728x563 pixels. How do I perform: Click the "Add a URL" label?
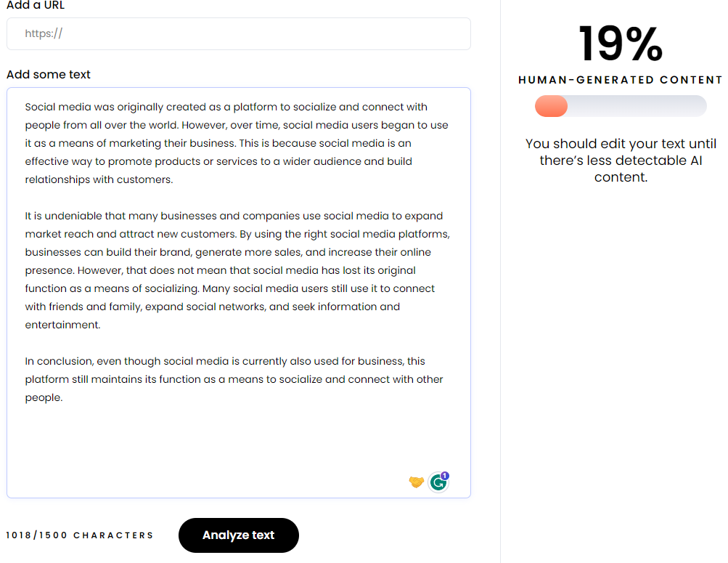point(36,5)
